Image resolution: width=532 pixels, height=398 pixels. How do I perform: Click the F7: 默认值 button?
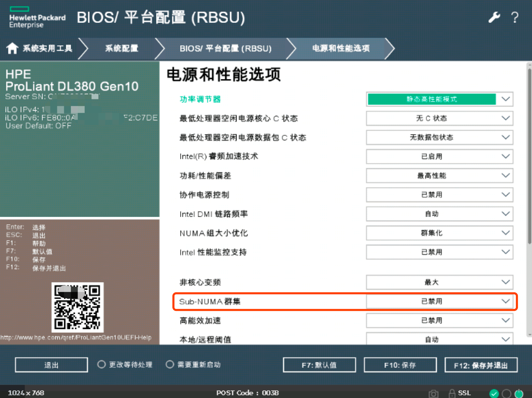(x=319, y=365)
